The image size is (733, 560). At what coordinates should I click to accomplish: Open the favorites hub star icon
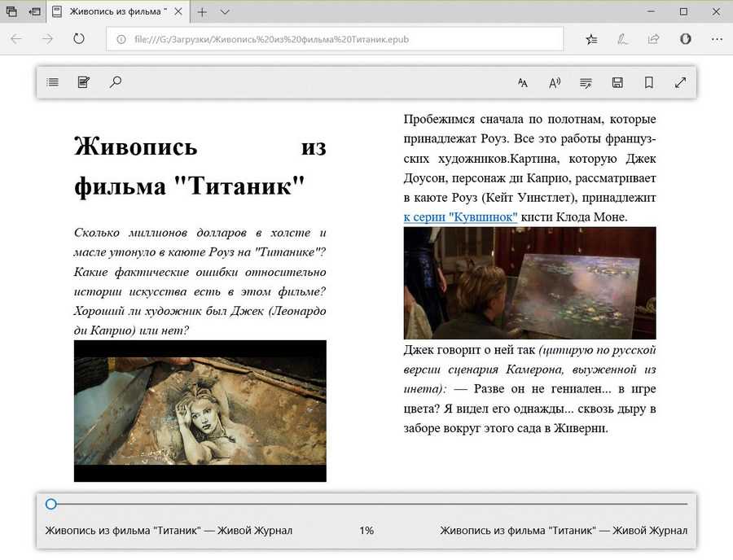591,39
